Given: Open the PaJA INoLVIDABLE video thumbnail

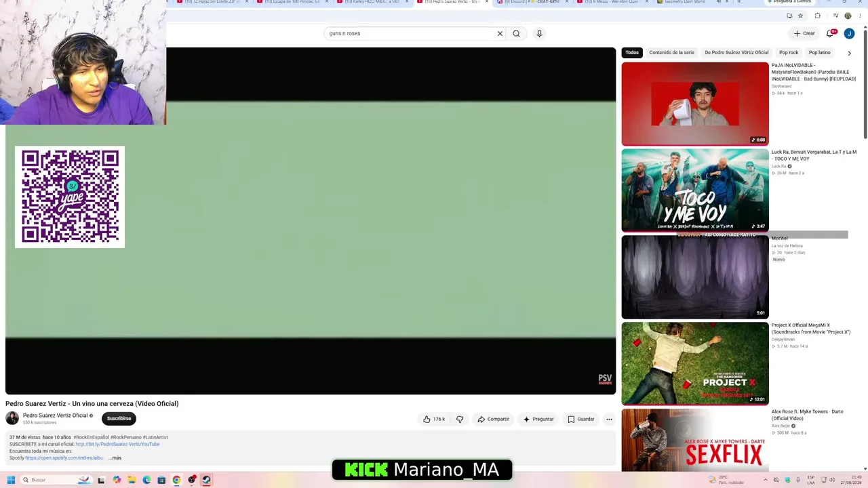Looking at the screenshot, I should click(695, 104).
